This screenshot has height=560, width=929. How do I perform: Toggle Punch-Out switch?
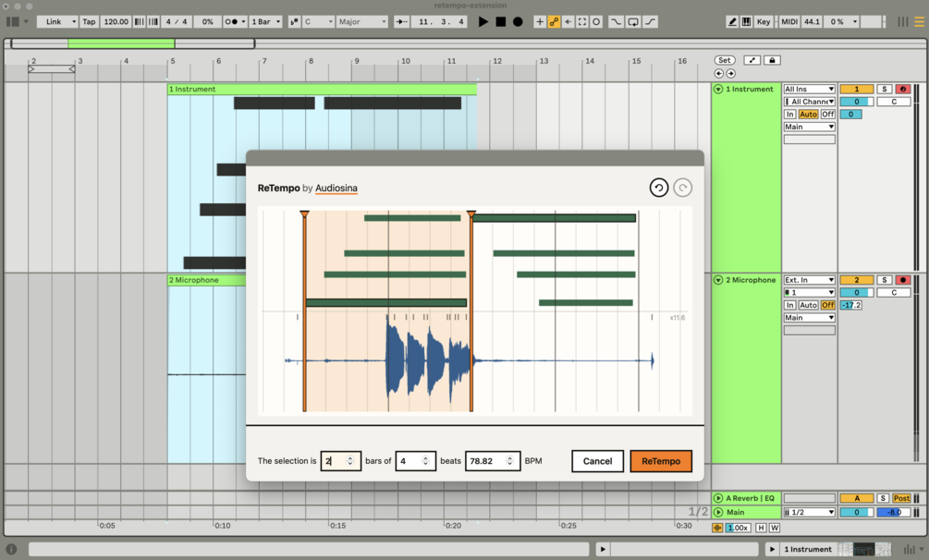(x=651, y=22)
